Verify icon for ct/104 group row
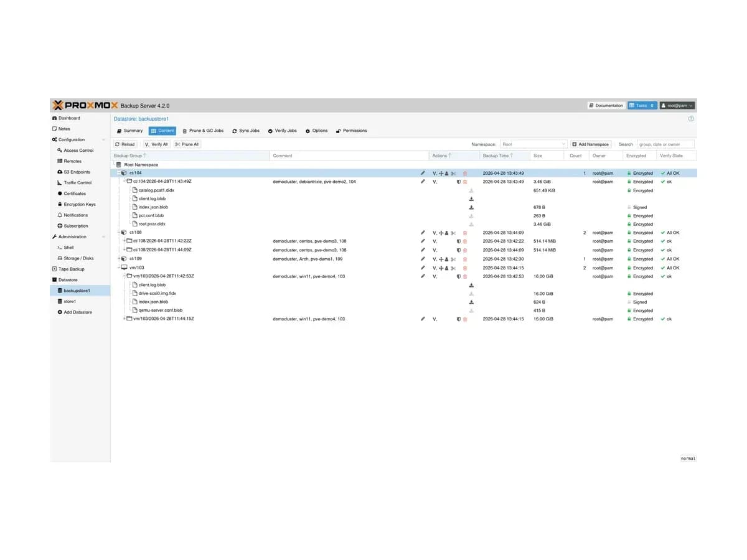Viewport: 747px width, 560px height. point(435,173)
